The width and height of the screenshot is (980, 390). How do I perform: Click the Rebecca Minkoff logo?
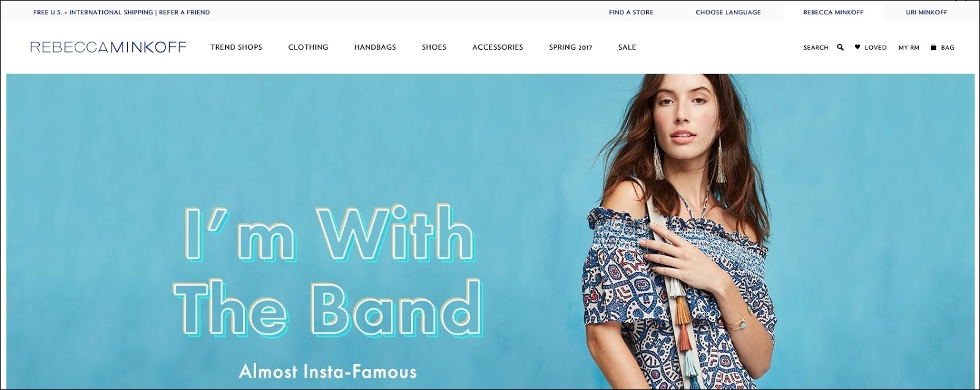point(108,47)
